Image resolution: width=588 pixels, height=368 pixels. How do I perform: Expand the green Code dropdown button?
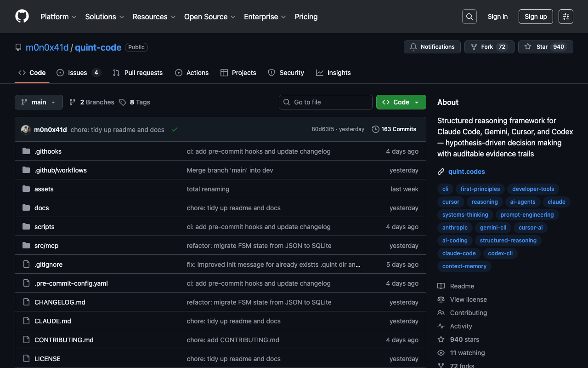(401, 102)
